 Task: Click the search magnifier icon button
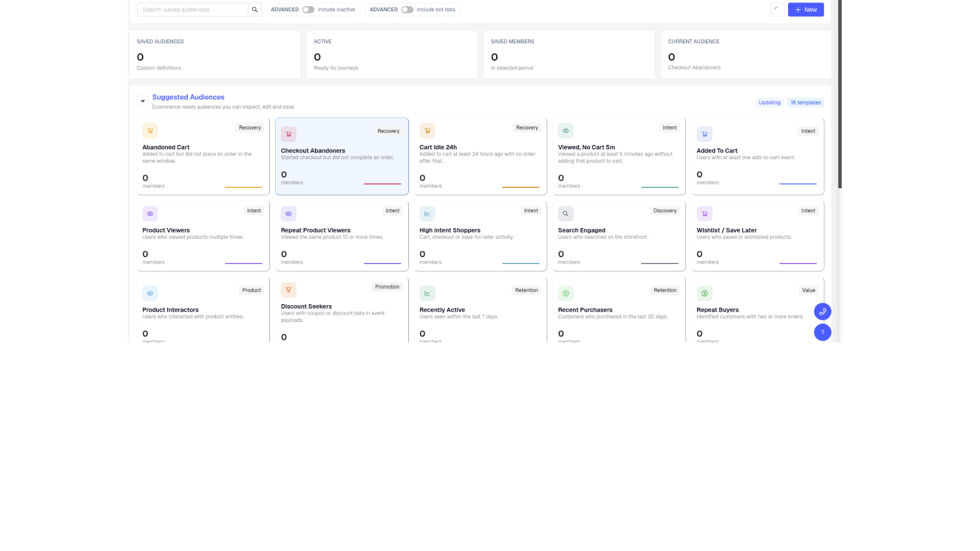[255, 10]
